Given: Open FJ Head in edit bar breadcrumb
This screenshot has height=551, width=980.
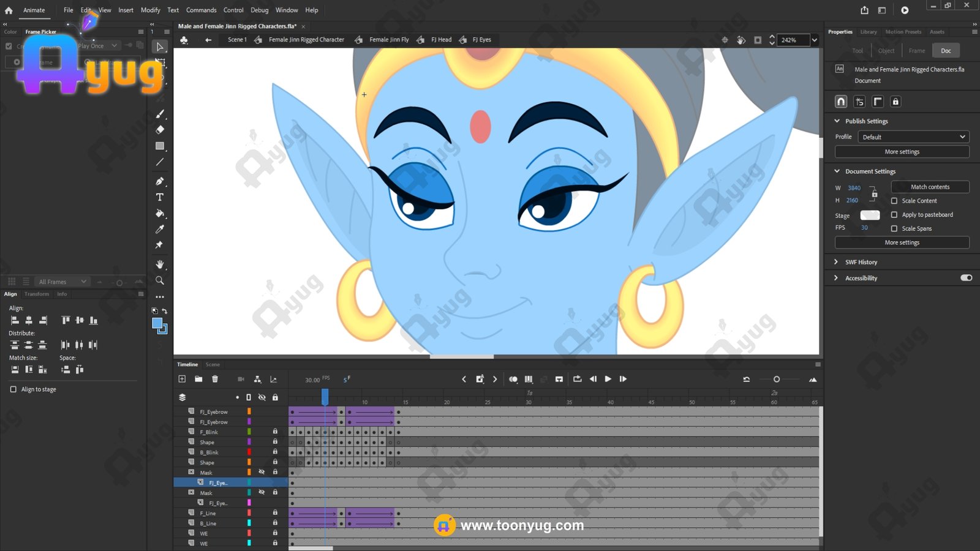Looking at the screenshot, I should coord(442,40).
